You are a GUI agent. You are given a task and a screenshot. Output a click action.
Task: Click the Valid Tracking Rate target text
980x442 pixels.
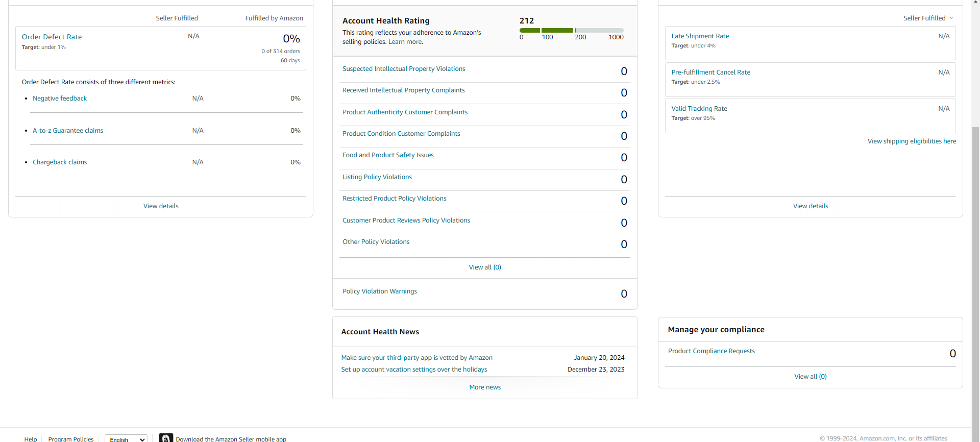[693, 118]
